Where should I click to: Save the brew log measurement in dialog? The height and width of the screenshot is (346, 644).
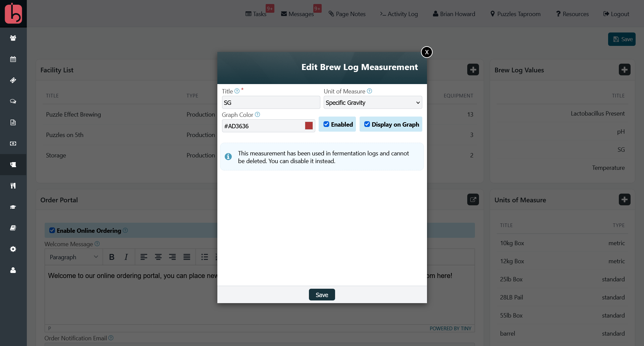[322, 295]
